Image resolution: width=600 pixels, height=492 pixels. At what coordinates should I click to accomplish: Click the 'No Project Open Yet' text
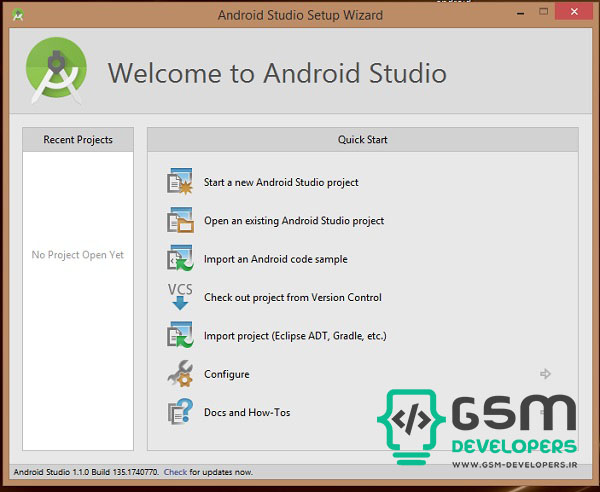78,255
